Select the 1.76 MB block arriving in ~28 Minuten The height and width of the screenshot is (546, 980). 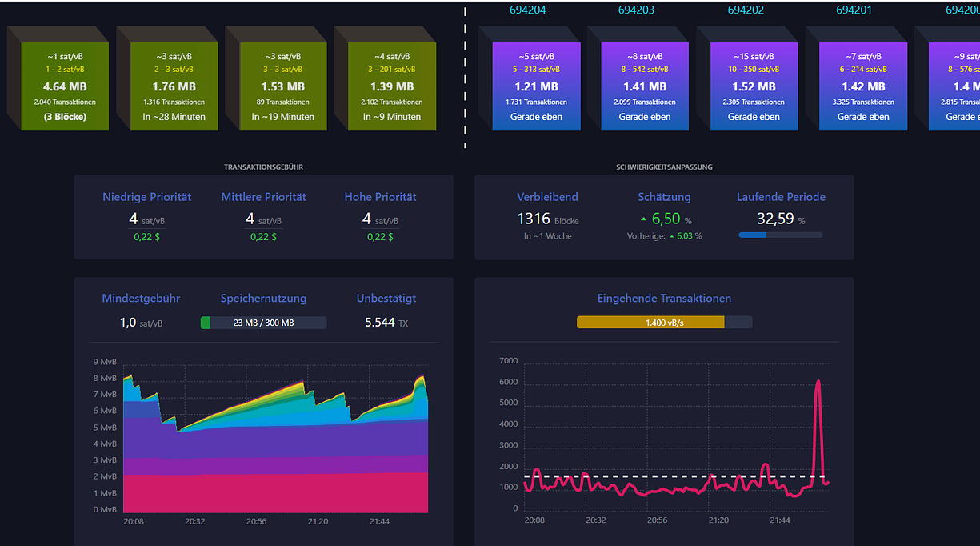tap(174, 86)
